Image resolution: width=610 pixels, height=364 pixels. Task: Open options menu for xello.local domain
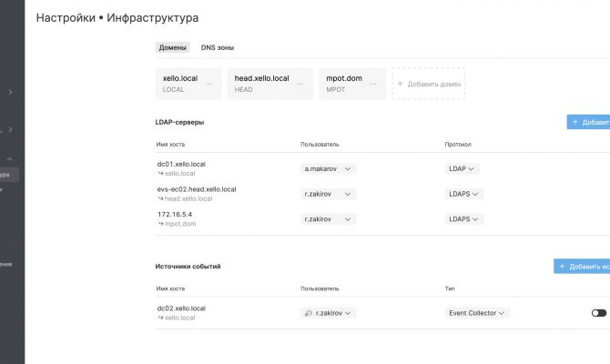click(x=209, y=84)
